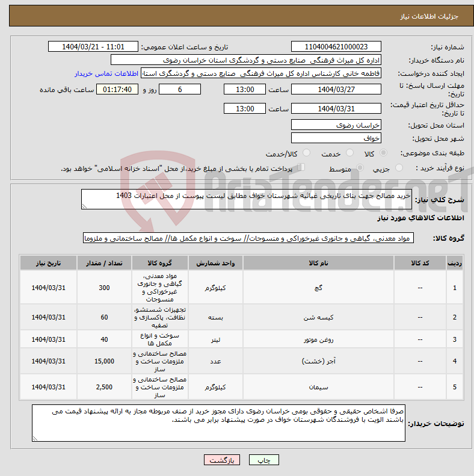Screen dimensions: 474x476
Task: Click the remaining days field showing 6
Action: pyautogui.click(x=180, y=89)
